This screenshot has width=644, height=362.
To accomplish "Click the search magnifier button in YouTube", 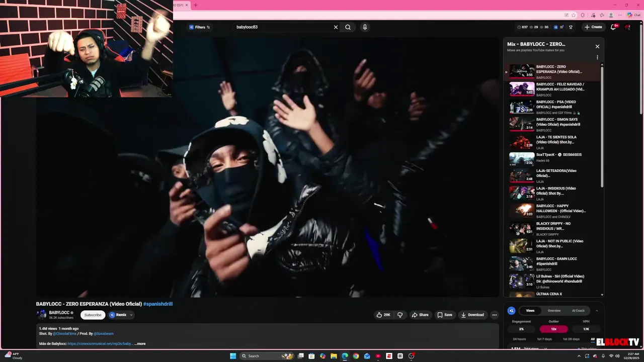I will 348,27.
